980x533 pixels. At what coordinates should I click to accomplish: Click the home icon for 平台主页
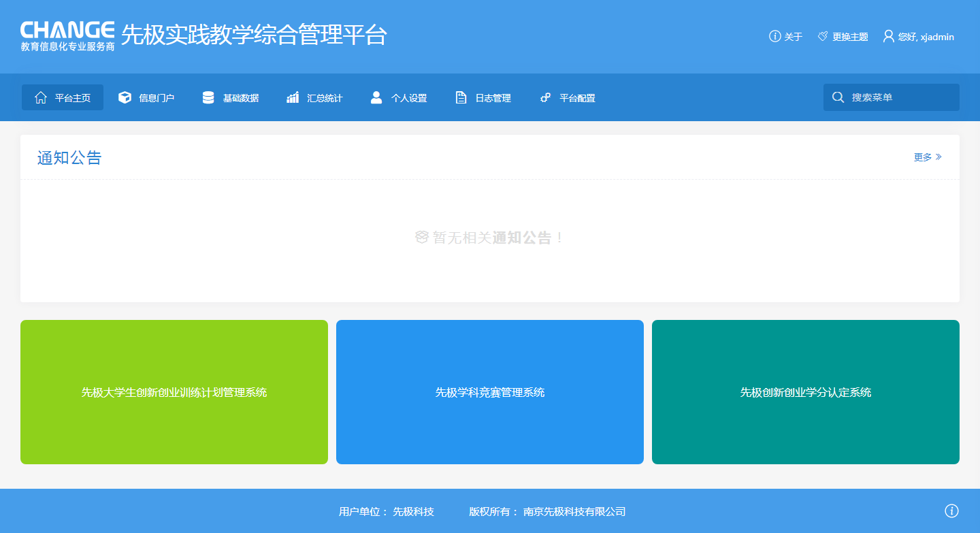(x=41, y=97)
